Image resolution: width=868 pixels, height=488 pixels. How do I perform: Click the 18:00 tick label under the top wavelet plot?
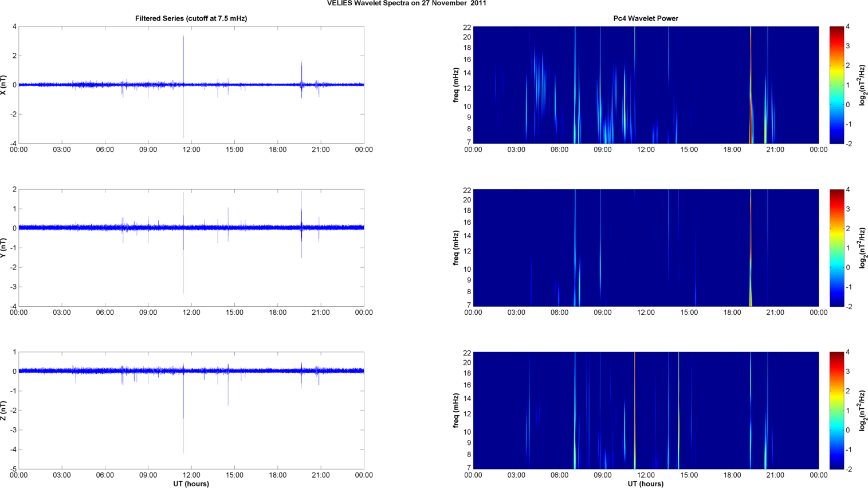coord(732,150)
